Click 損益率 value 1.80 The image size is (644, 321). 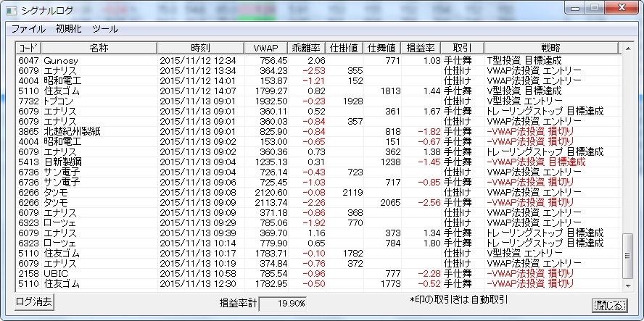point(432,243)
